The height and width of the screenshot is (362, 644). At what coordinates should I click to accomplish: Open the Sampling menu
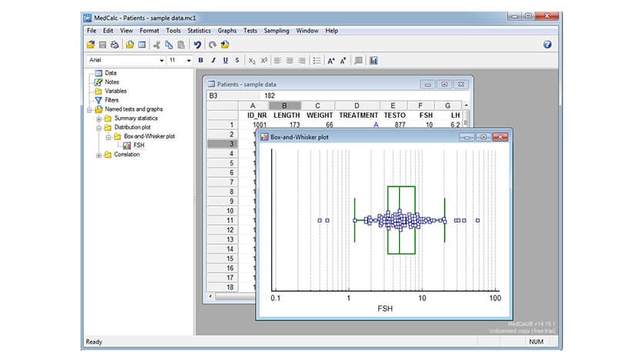[x=276, y=31]
